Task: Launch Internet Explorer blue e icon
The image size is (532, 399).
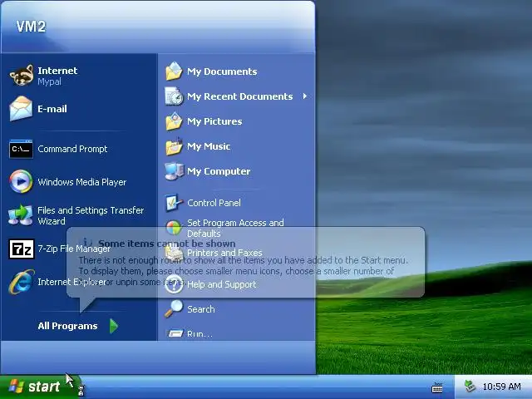Action: point(21,282)
